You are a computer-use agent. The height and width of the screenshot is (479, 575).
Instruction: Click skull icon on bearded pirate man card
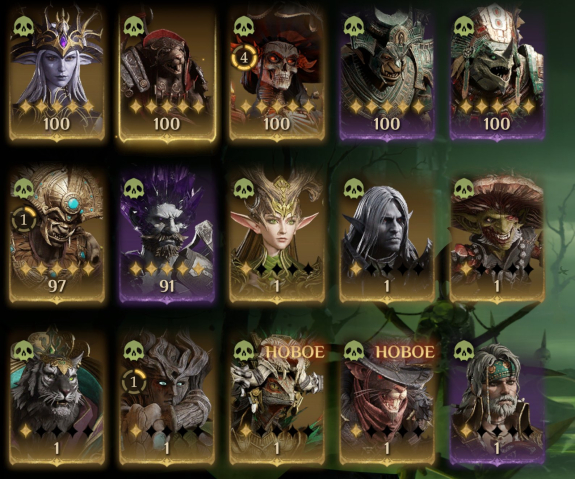point(464,351)
